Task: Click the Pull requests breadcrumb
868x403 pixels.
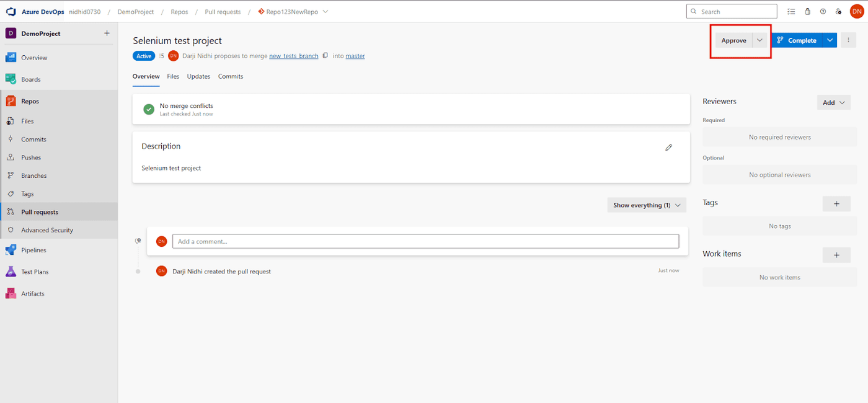Action: [x=223, y=12]
